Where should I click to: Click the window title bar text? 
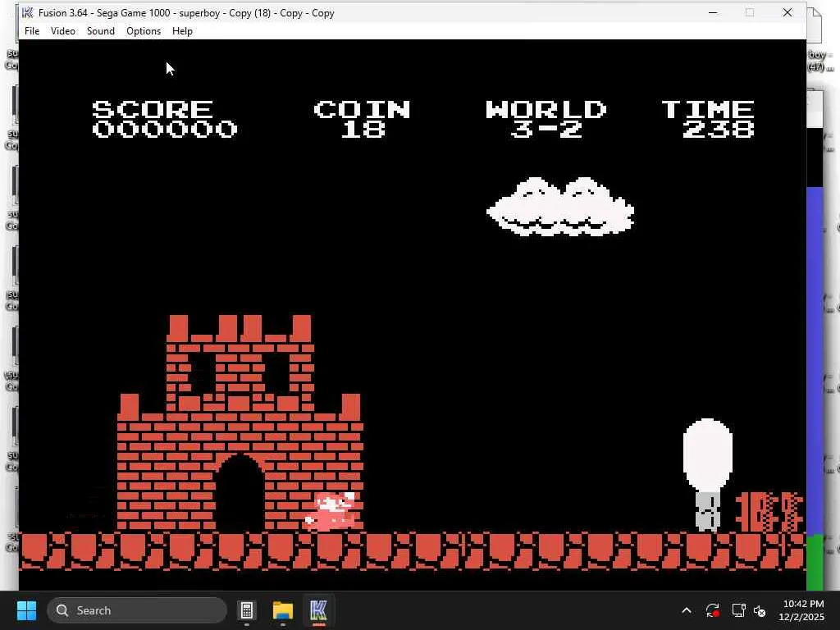coord(186,13)
